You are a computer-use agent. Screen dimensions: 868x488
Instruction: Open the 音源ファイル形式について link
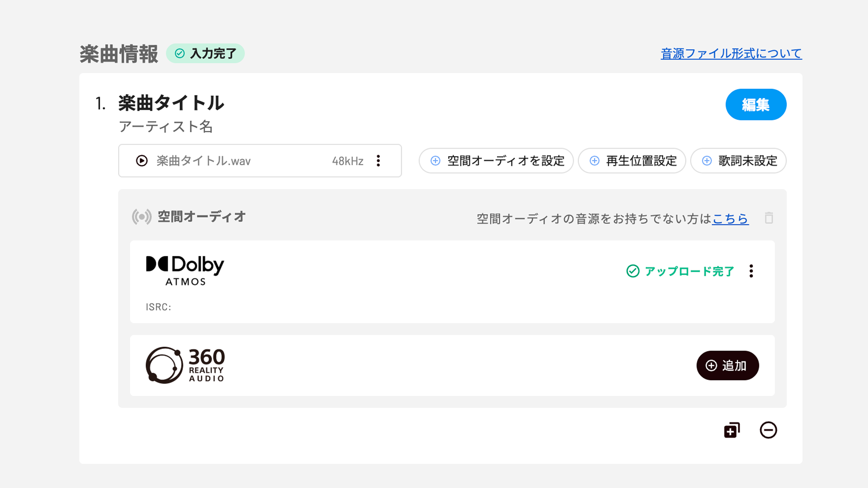tap(731, 53)
